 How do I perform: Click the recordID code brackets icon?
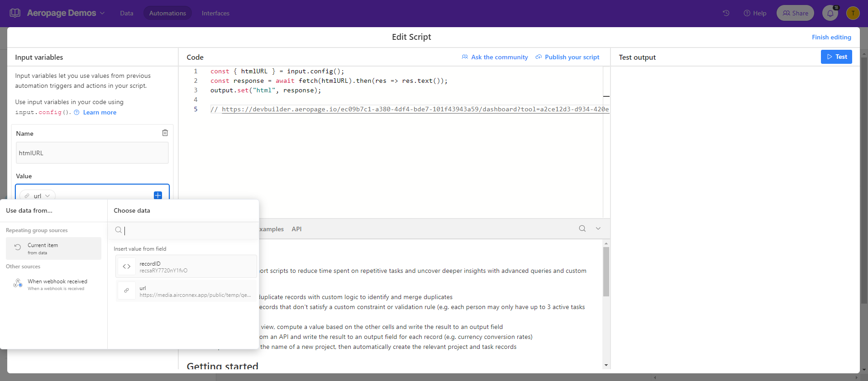coord(127,267)
